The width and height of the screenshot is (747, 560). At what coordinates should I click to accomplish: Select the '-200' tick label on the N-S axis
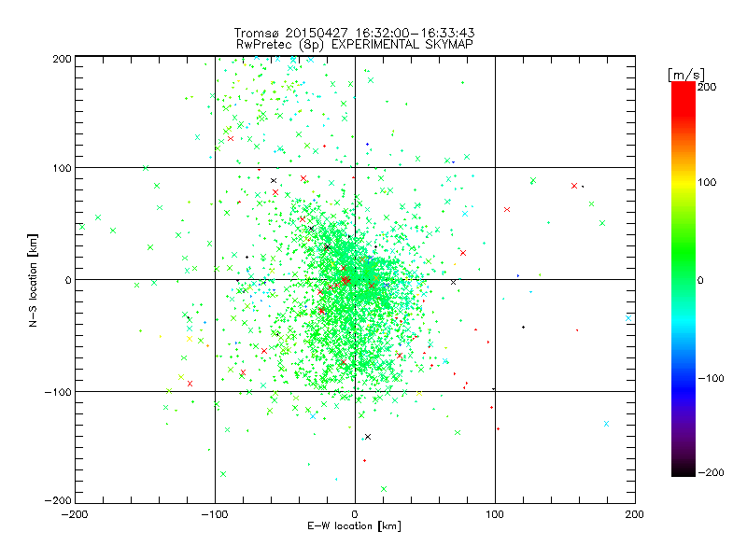coord(58,500)
